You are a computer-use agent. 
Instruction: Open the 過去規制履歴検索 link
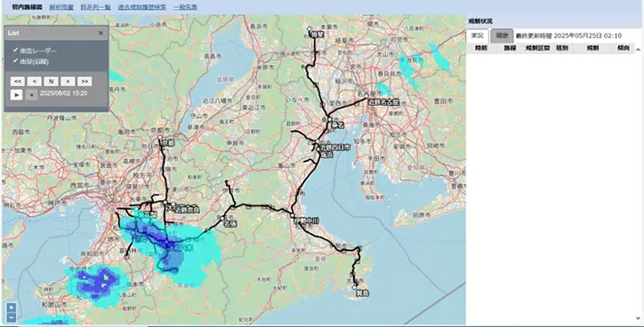(142, 7)
